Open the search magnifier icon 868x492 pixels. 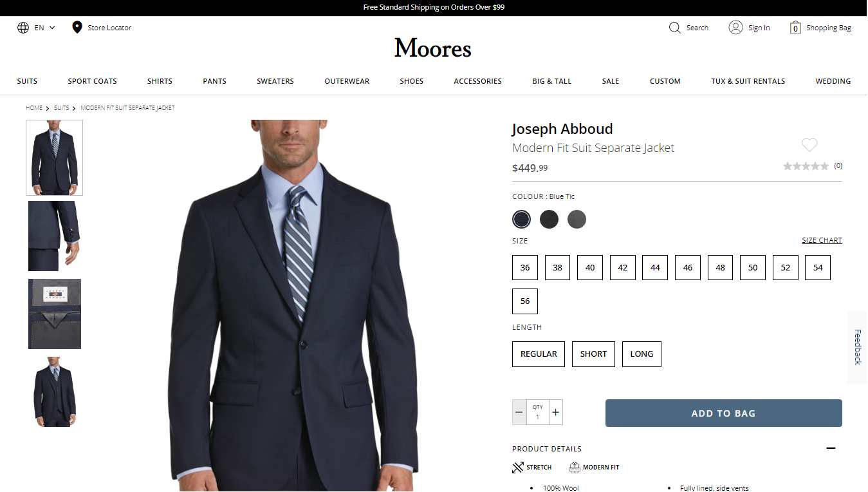[674, 28]
